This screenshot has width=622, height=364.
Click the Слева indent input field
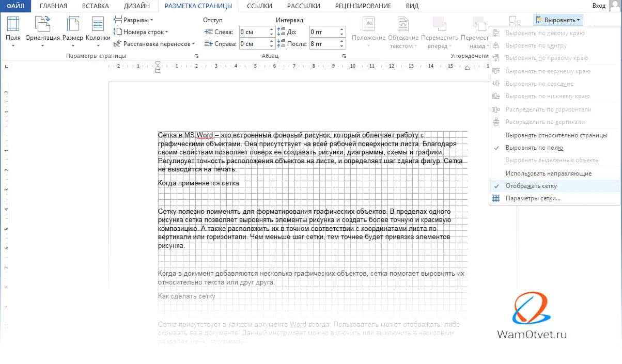(257, 32)
